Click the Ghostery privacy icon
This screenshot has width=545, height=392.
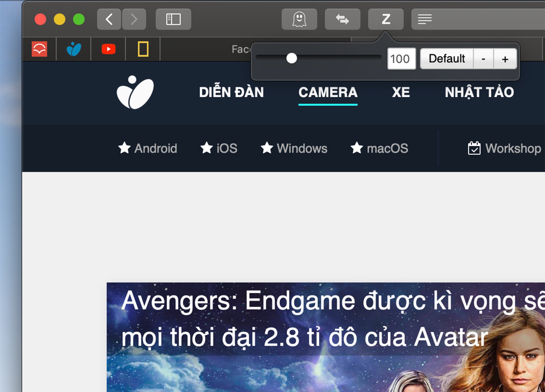pyautogui.click(x=299, y=19)
